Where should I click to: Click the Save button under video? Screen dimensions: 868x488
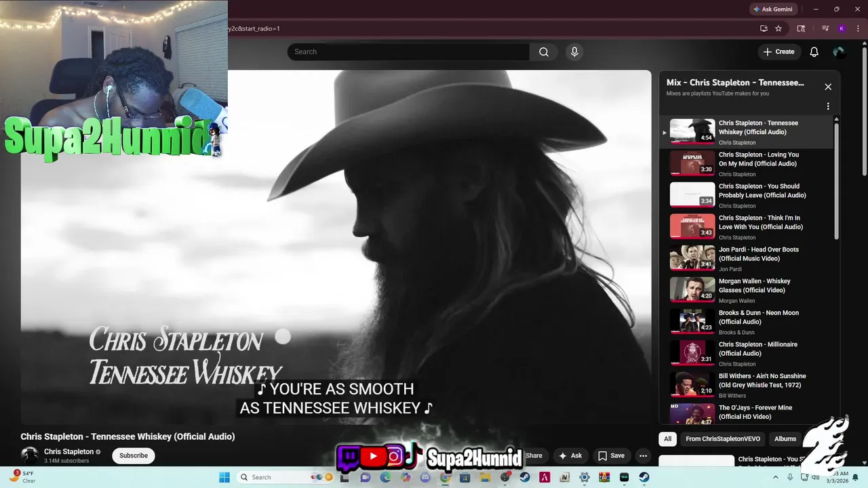(610, 455)
